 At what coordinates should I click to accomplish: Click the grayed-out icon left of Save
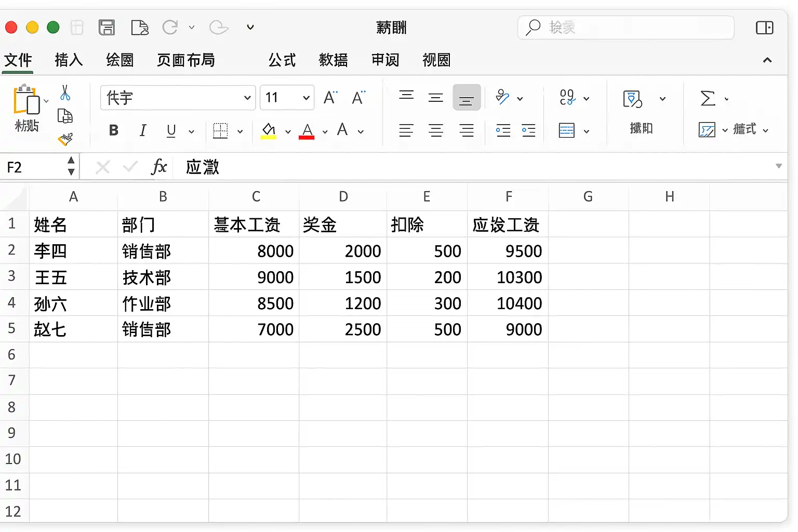(x=77, y=27)
